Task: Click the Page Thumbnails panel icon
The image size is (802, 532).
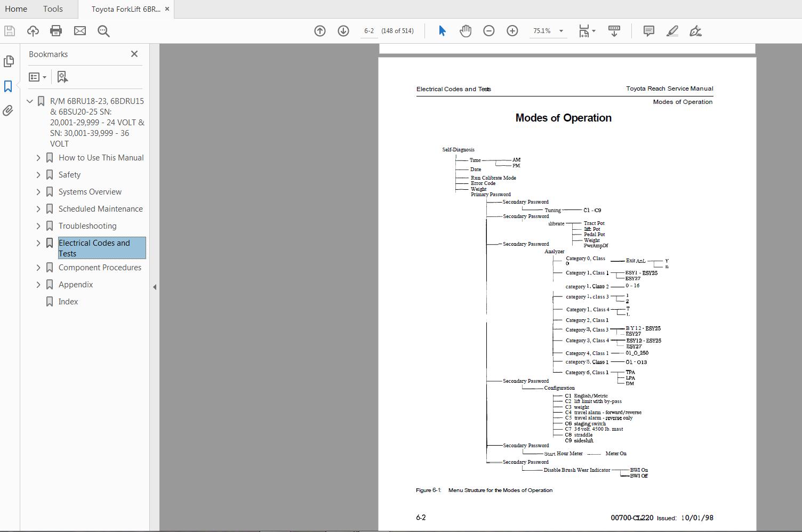Action: pyautogui.click(x=9, y=61)
